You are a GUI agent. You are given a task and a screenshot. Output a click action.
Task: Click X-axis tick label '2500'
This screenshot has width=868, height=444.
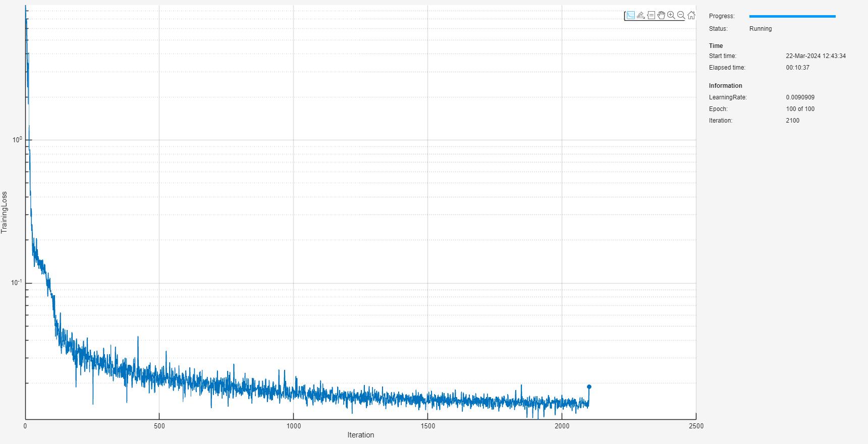tap(696, 426)
